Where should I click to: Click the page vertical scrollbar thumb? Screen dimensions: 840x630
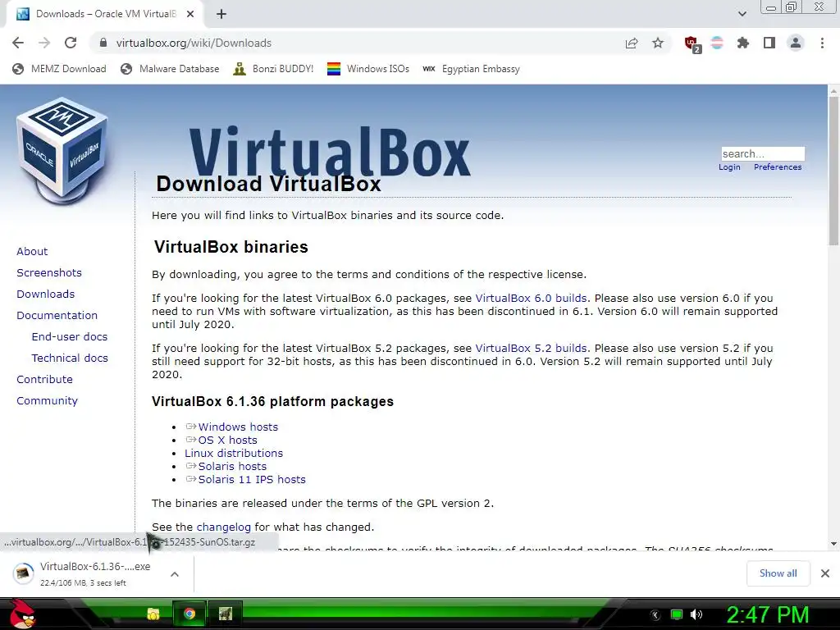[x=833, y=171]
